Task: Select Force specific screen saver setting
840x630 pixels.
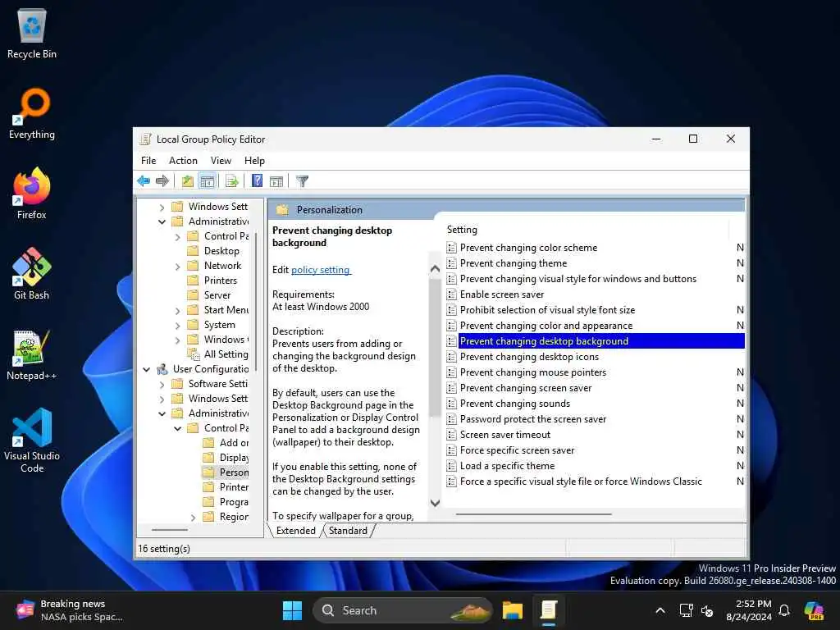Action: pyautogui.click(x=517, y=450)
